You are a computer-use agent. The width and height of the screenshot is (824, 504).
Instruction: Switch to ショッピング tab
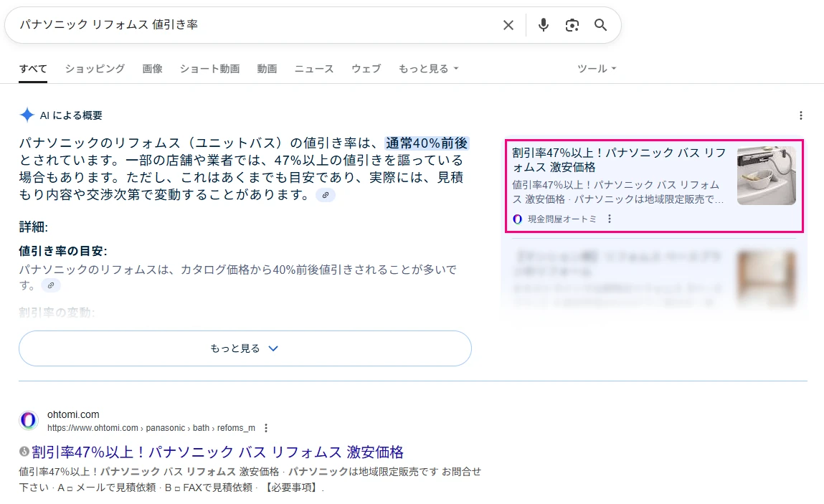point(95,69)
